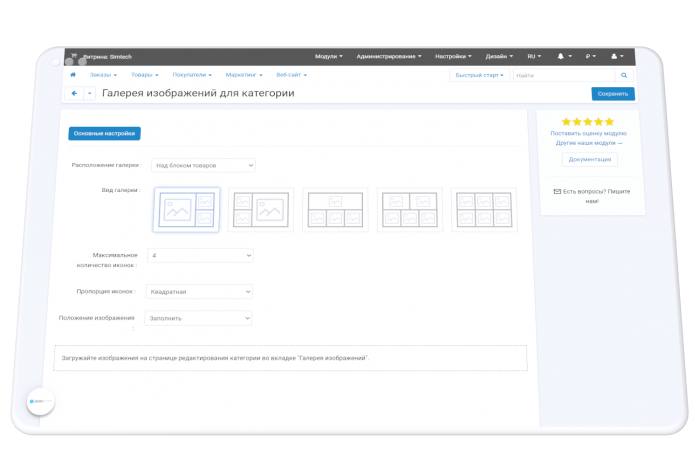
Task: Open the notifications bell menu
Action: [x=564, y=56]
